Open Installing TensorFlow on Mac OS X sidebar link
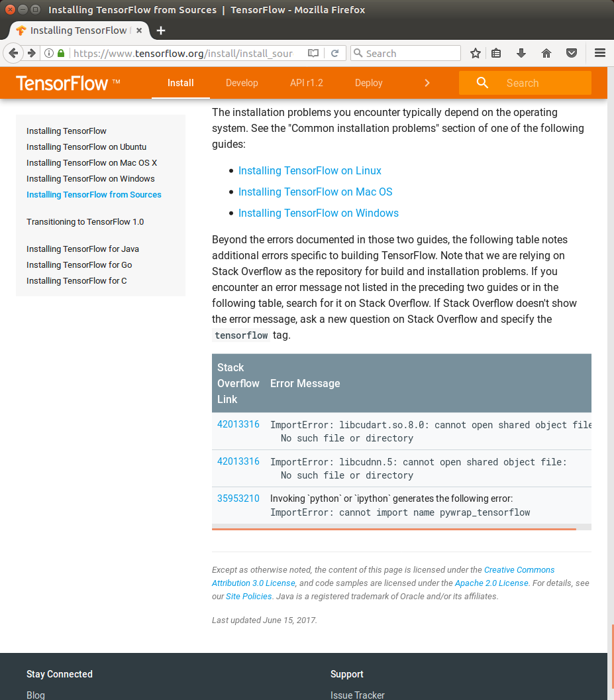The width and height of the screenshot is (614, 700). 91,163
